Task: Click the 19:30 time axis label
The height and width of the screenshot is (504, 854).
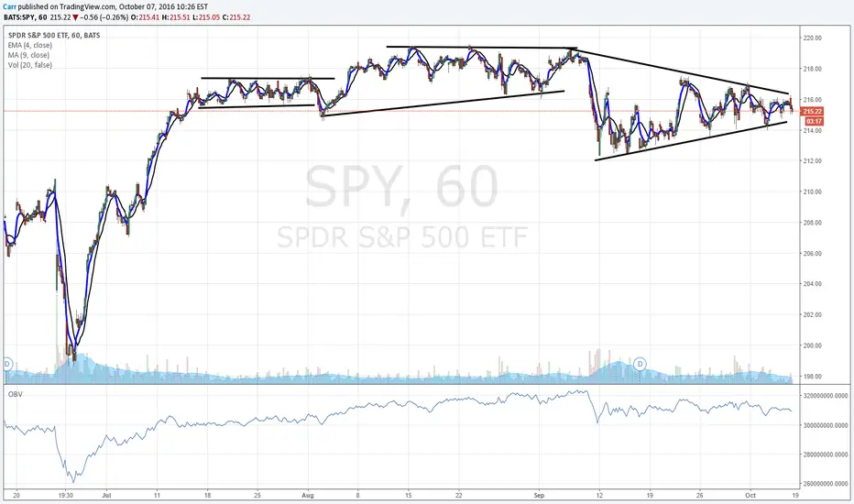Action: (65, 496)
